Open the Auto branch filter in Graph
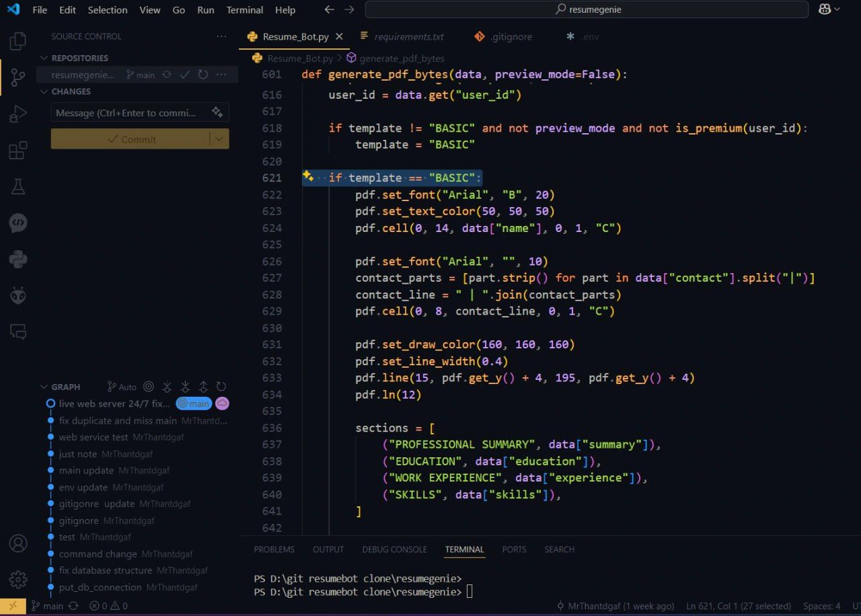The height and width of the screenshot is (616, 861). pyautogui.click(x=122, y=387)
